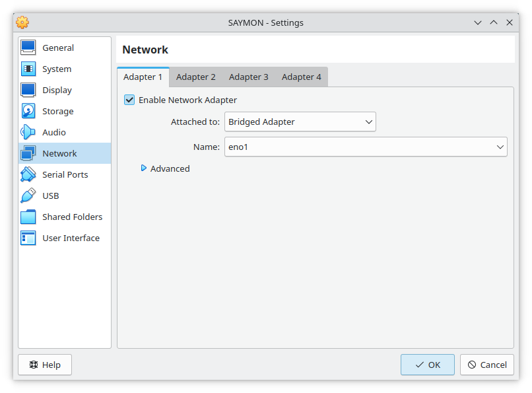Screen dimensions: 532x393
Task: Click the Serial Ports label in sidebar
Action: click(x=65, y=175)
